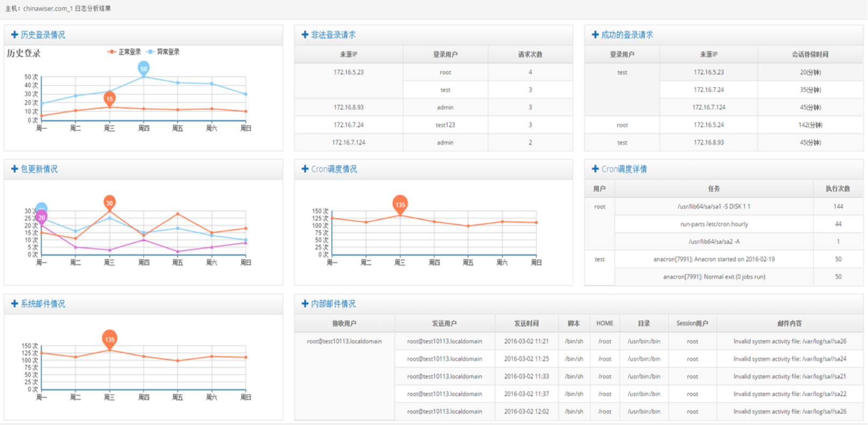
Task: Click the 2016-03-02 12:02 send time cell
Action: [x=526, y=412]
